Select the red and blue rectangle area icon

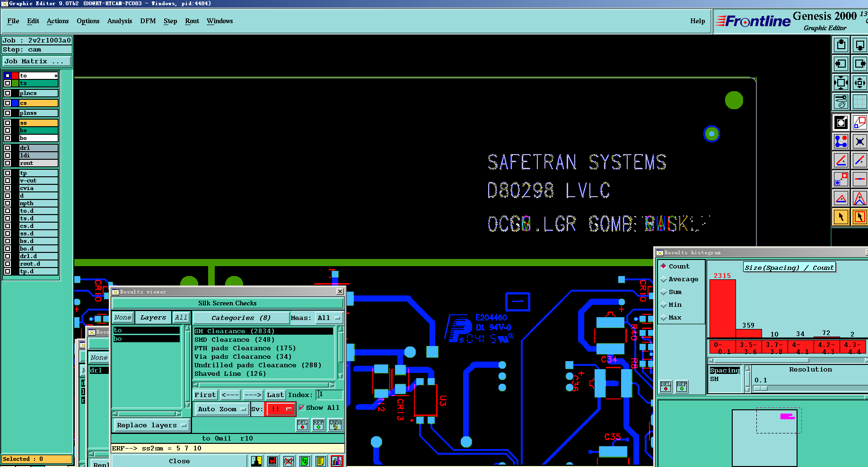[859, 123]
